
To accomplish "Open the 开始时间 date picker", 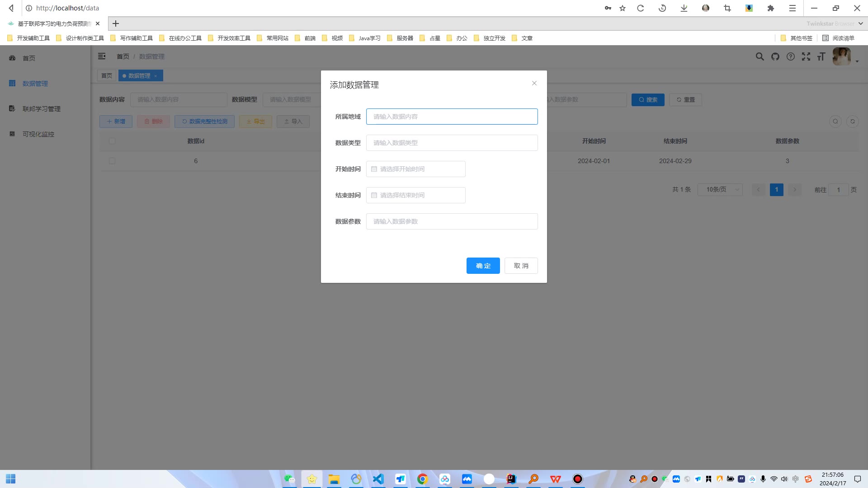I will [x=415, y=169].
